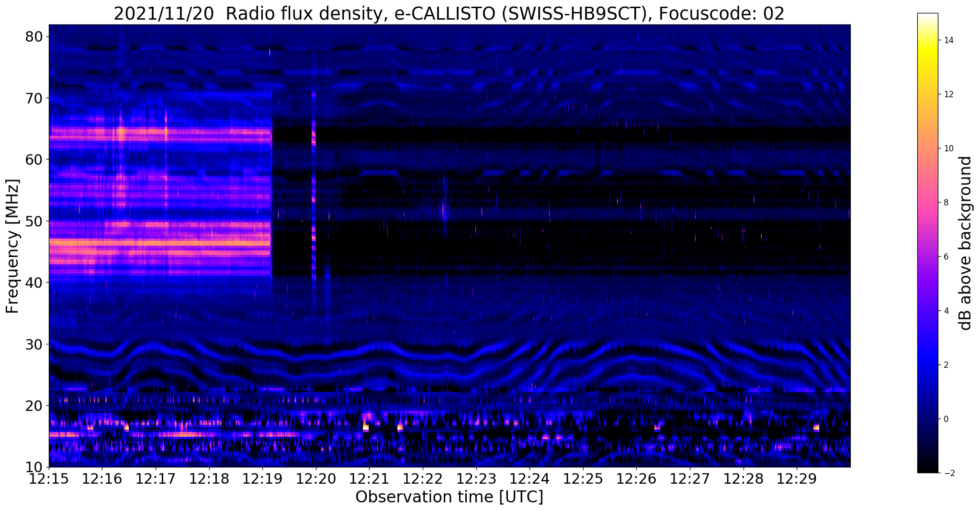Click the 12:29 time tick label
The width and height of the screenshot is (980, 511).
[797, 478]
